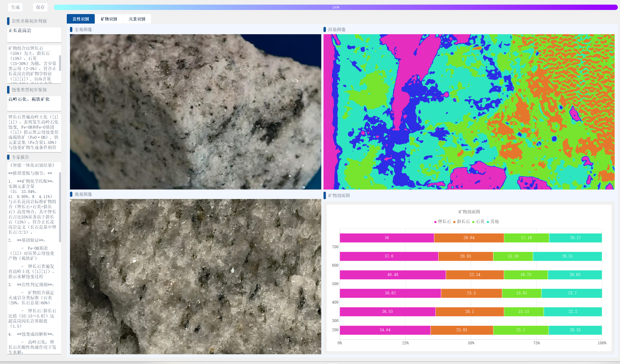620x364 pixels.
Task: Click the mineral composition text scrollbar
Action: click(x=60, y=63)
